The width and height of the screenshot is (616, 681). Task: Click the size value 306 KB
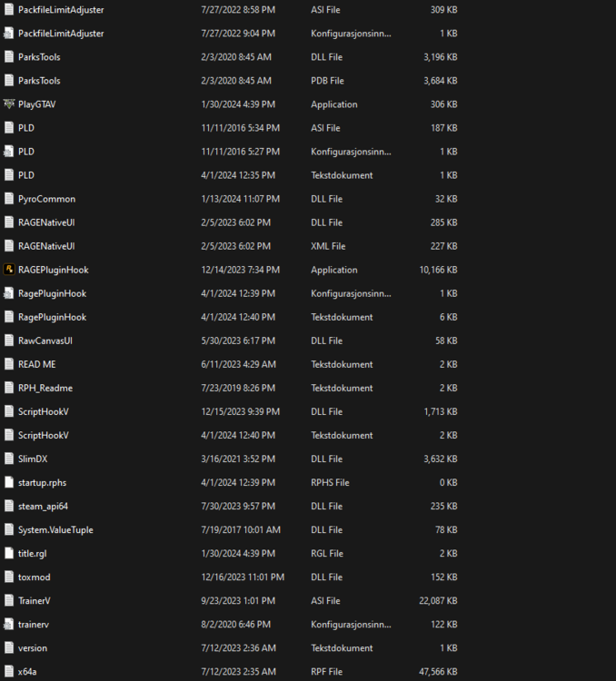pyautogui.click(x=444, y=104)
